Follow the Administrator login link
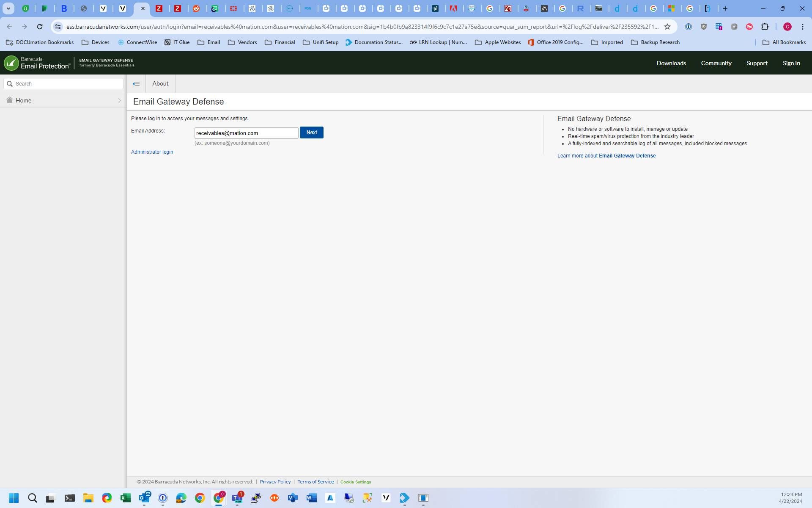The width and height of the screenshot is (812, 508). pos(152,152)
